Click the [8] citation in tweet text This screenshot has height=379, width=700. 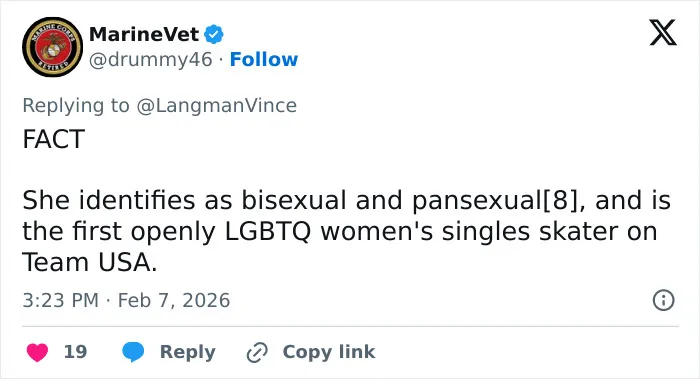tap(563, 201)
